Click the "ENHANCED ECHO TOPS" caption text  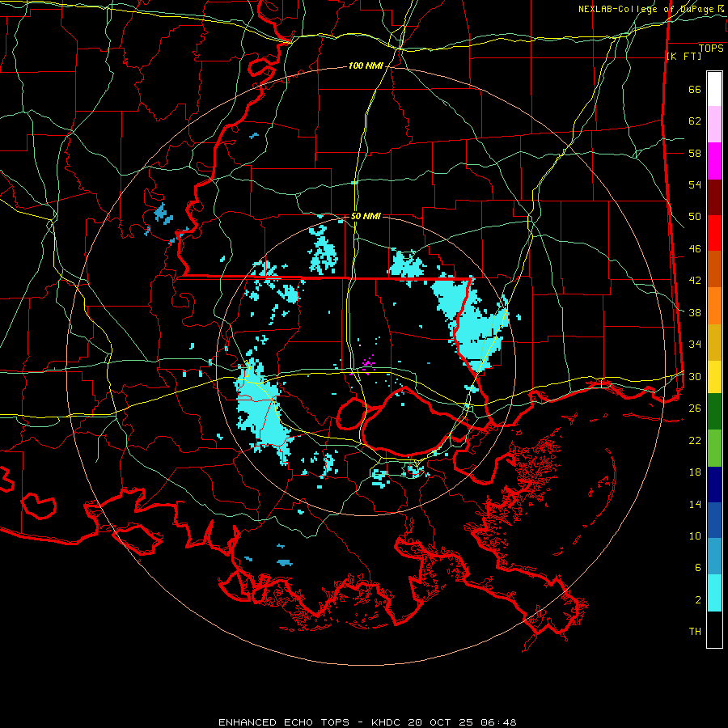pos(284,722)
